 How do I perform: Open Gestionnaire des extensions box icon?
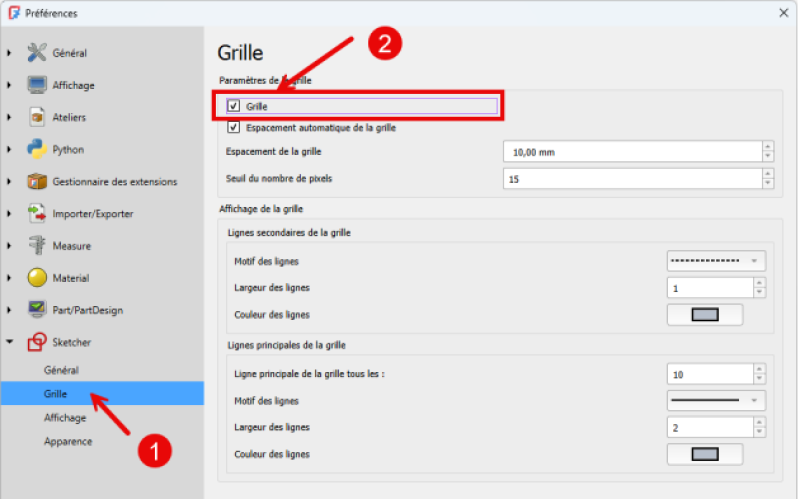[x=37, y=181]
